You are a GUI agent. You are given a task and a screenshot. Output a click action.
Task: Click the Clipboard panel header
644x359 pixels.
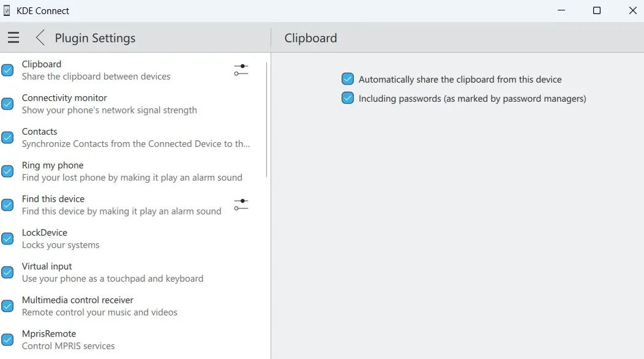pyautogui.click(x=310, y=37)
